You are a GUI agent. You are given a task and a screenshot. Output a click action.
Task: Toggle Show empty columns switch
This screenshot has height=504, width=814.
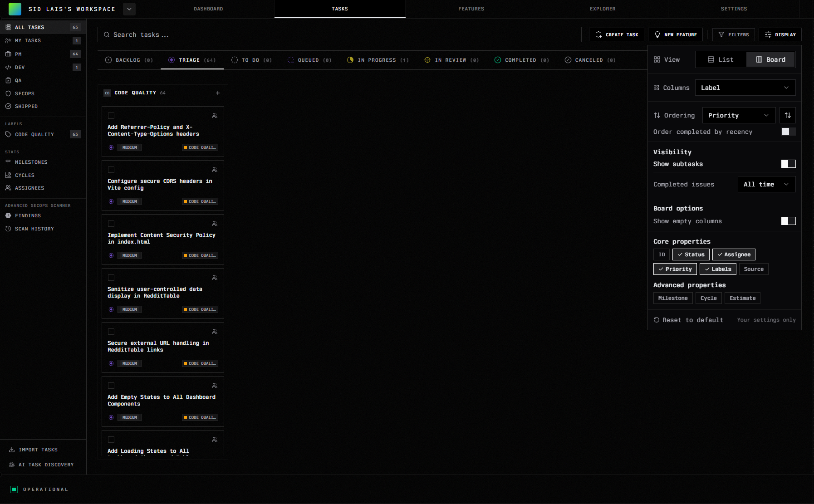pyautogui.click(x=788, y=221)
